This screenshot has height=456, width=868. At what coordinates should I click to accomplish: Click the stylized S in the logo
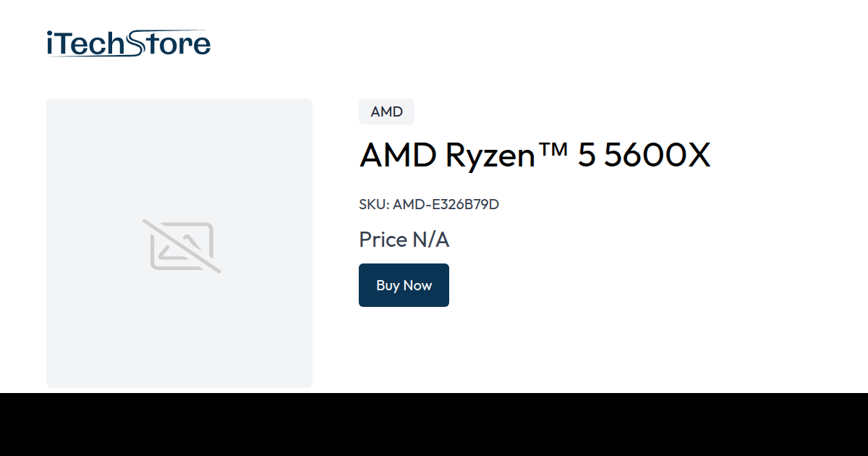click(137, 42)
